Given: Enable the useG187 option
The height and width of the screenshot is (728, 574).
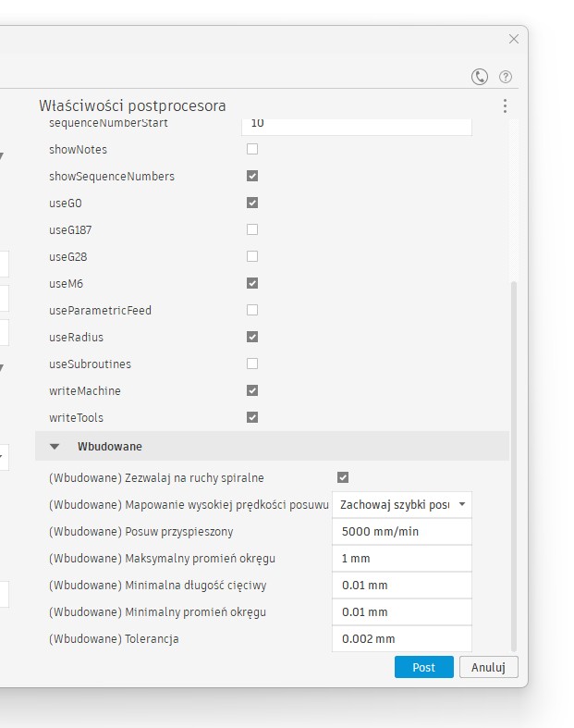Looking at the screenshot, I should [x=252, y=229].
